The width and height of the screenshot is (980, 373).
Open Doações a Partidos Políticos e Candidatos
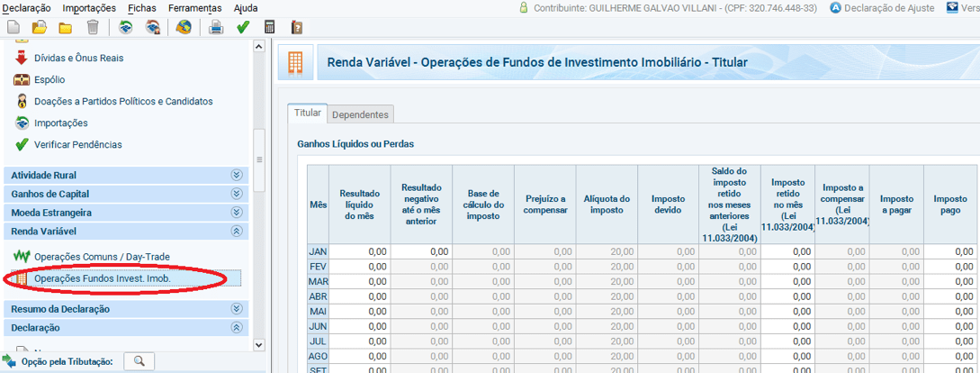pyautogui.click(x=123, y=102)
